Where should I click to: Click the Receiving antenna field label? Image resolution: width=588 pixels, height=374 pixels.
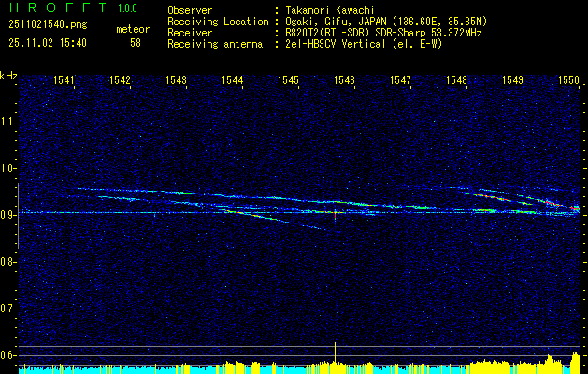pyautogui.click(x=215, y=44)
